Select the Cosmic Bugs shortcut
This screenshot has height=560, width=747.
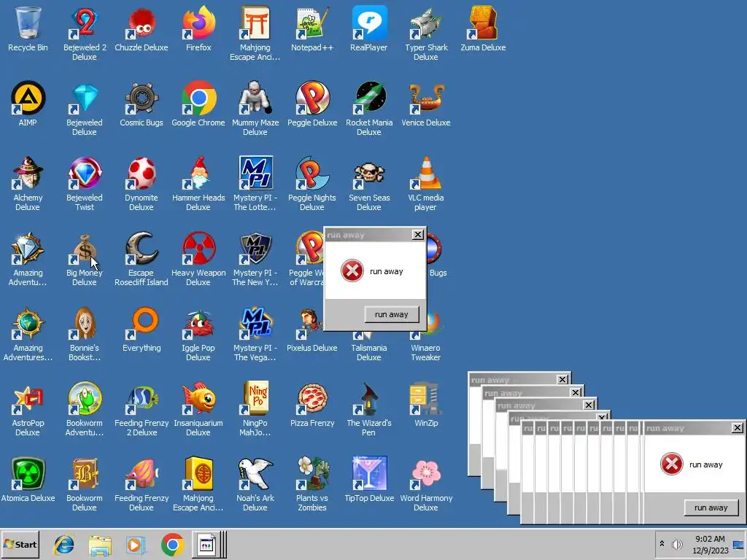pos(142,98)
